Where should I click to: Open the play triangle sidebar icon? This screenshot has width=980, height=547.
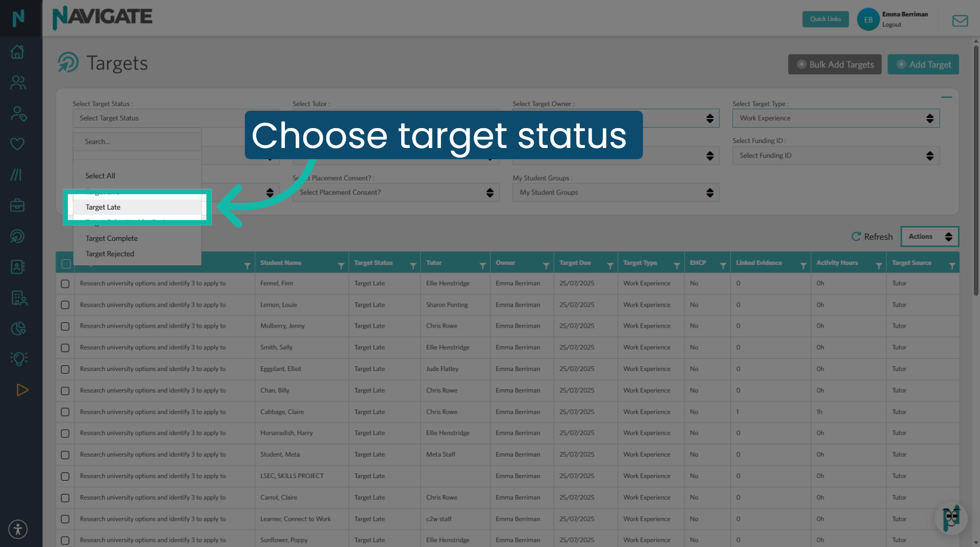(22, 390)
